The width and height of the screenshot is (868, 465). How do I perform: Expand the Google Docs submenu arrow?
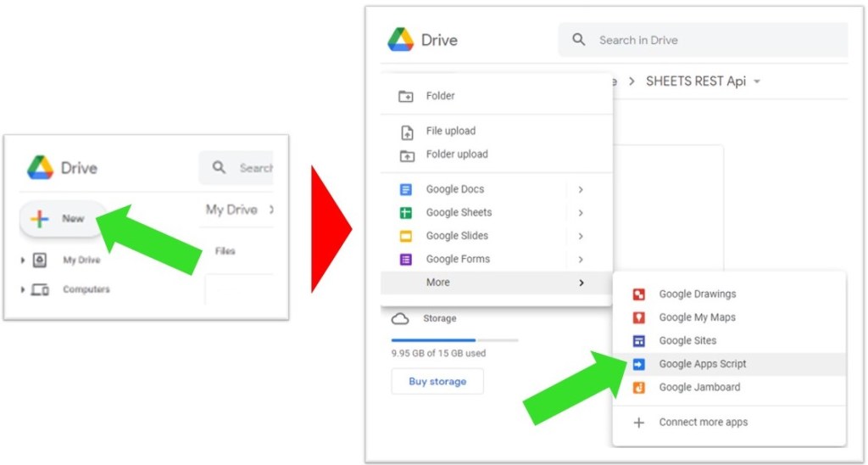581,189
